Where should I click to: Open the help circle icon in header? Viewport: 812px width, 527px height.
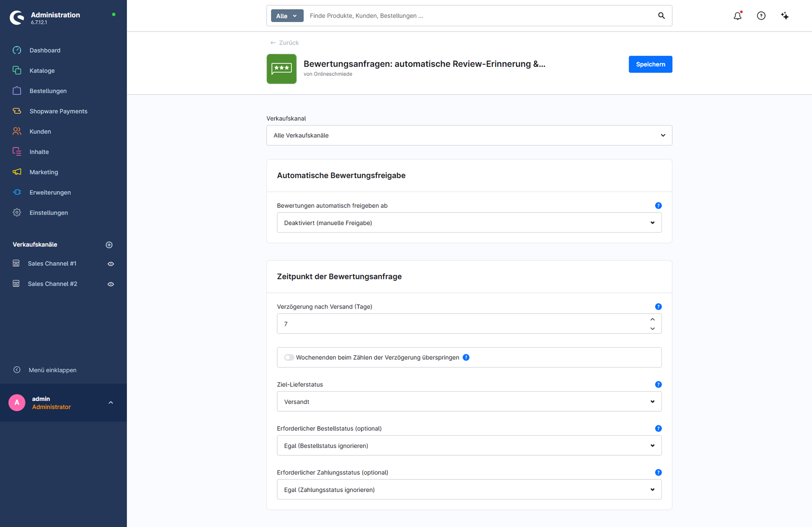[761, 16]
